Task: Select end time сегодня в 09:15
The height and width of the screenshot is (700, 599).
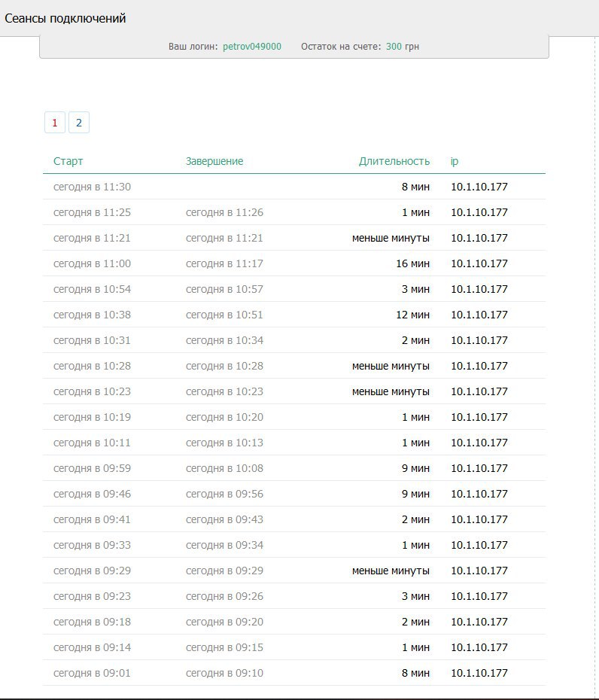Action: 224,648
